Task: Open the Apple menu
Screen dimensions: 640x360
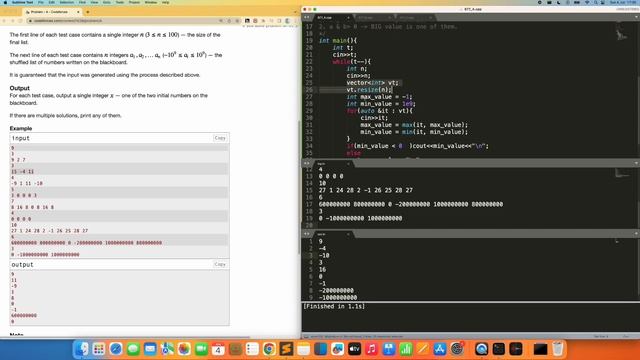Action: [5, 2]
